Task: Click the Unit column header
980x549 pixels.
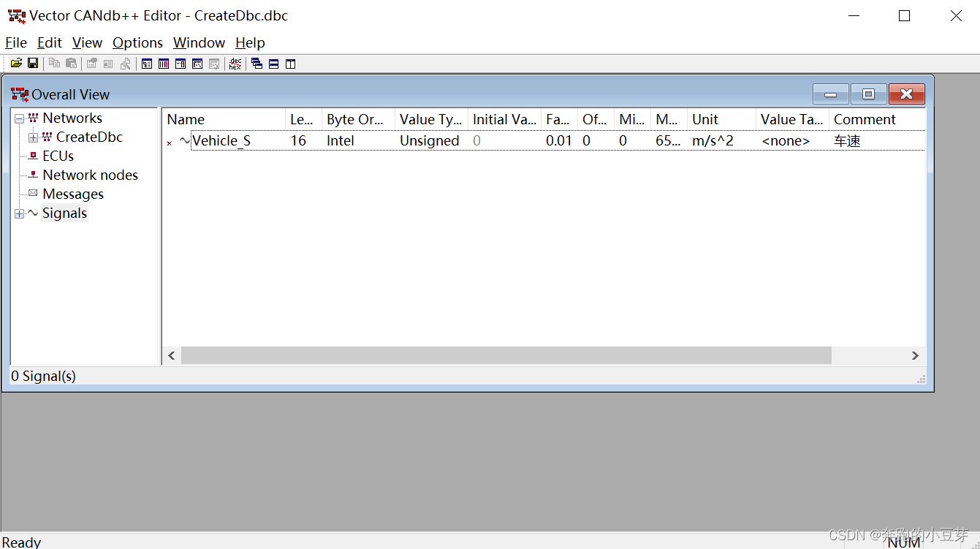Action: pos(721,119)
